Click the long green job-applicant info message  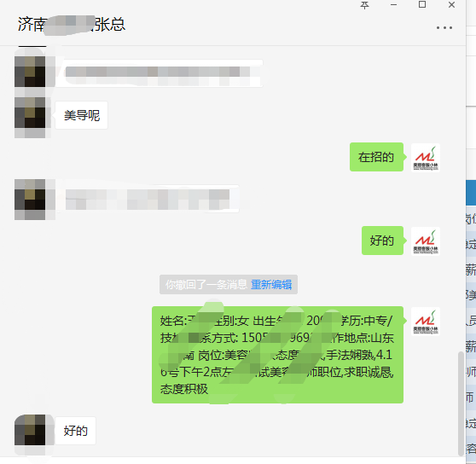(x=277, y=355)
